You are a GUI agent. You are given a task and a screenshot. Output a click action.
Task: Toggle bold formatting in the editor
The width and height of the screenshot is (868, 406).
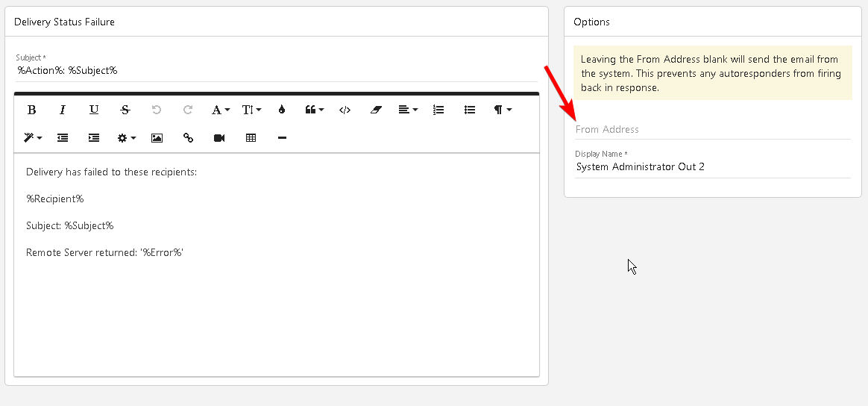pos(31,110)
